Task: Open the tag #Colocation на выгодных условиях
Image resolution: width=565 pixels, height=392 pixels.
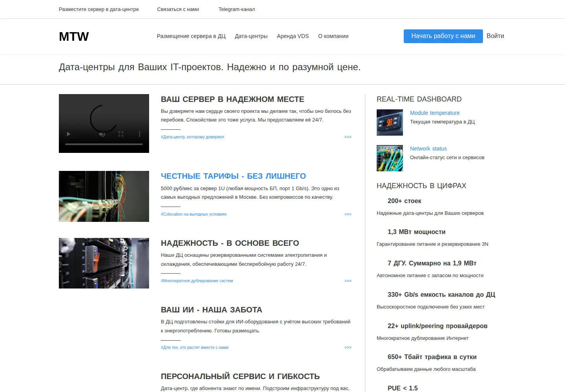Action: 194,214
